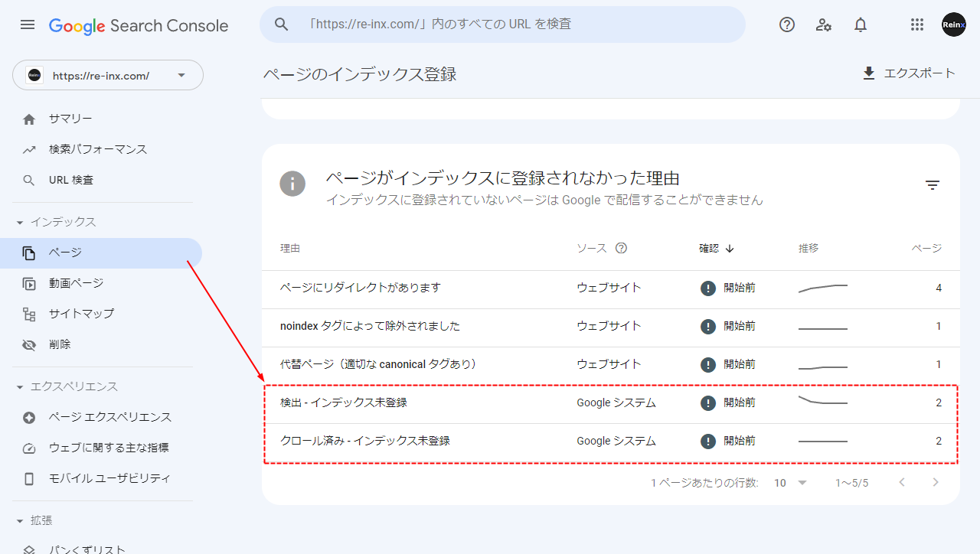This screenshot has width=980, height=554.
Task: Click Google システム in クロール済み row
Action: (616, 442)
